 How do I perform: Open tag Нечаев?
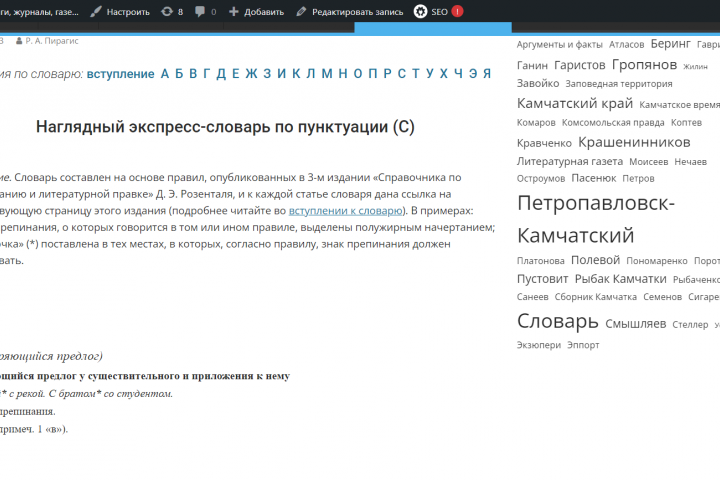[690, 162]
